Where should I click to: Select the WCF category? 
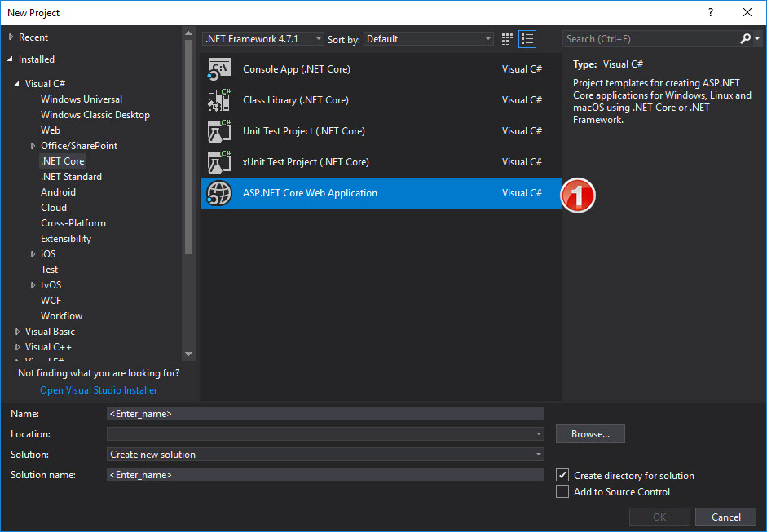click(51, 301)
